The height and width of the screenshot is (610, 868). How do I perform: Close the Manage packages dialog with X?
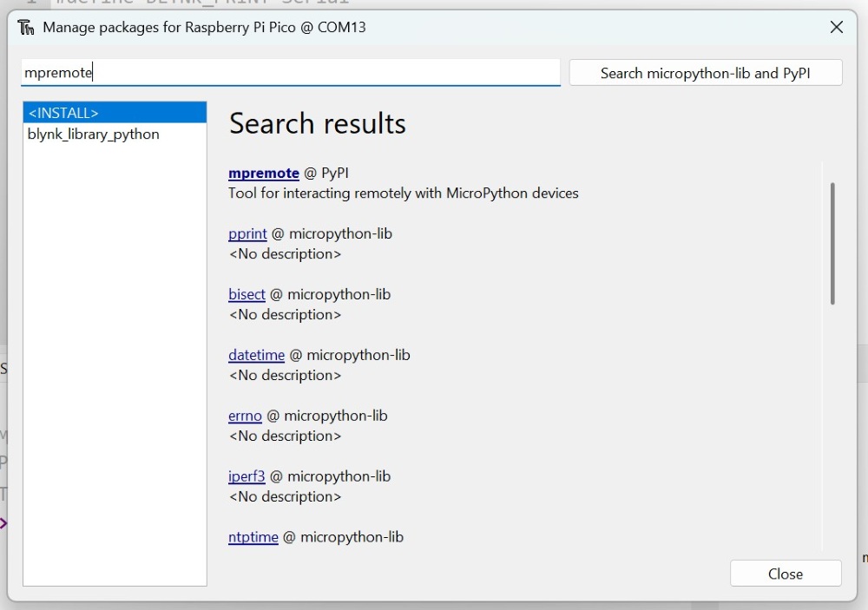point(837,27)
